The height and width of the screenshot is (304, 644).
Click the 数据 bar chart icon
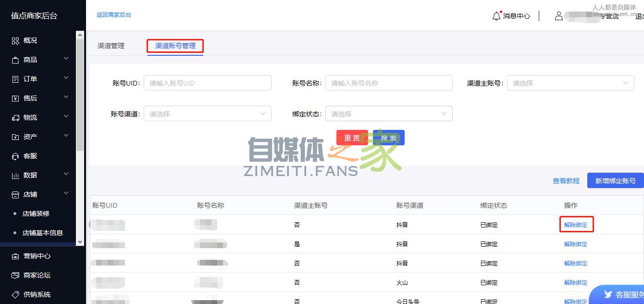click(x=15, y=176)
